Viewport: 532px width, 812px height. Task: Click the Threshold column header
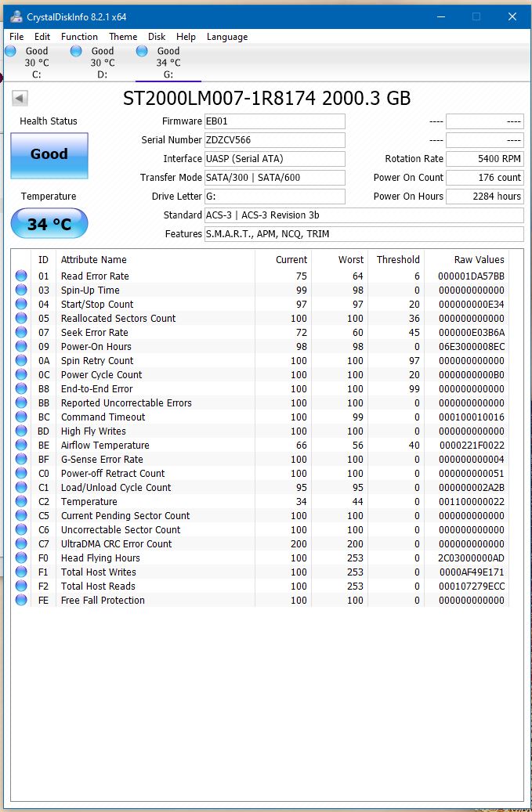click(398, 259)
